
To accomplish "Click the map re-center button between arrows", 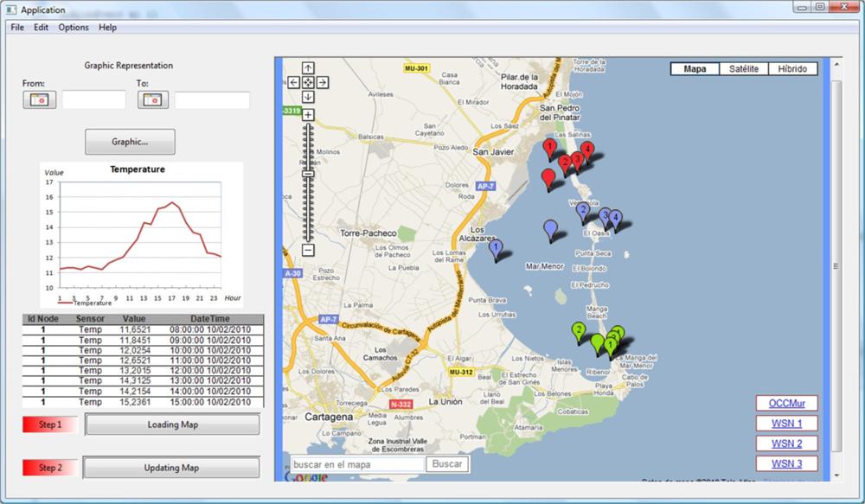I will tap(308, 82).
